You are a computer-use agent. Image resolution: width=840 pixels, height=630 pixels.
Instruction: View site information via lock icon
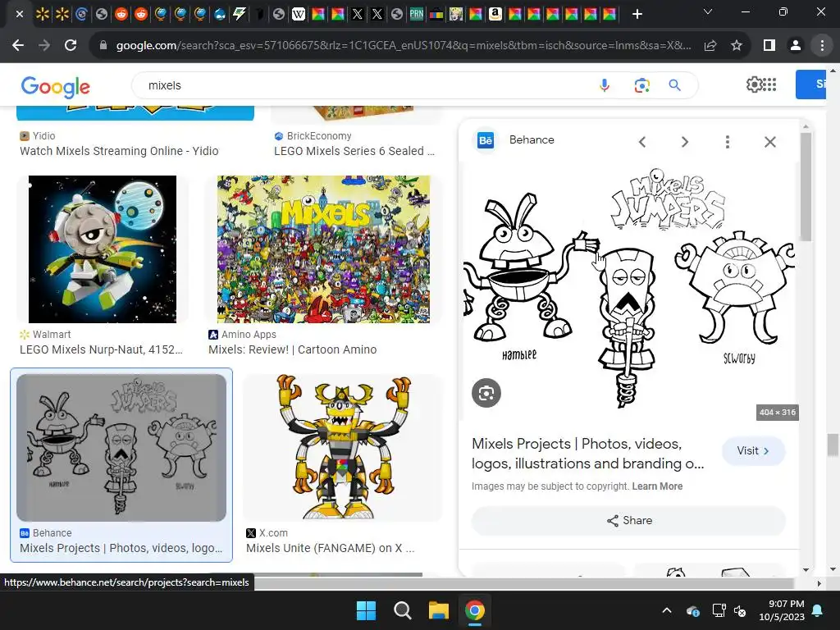(103, 46)
